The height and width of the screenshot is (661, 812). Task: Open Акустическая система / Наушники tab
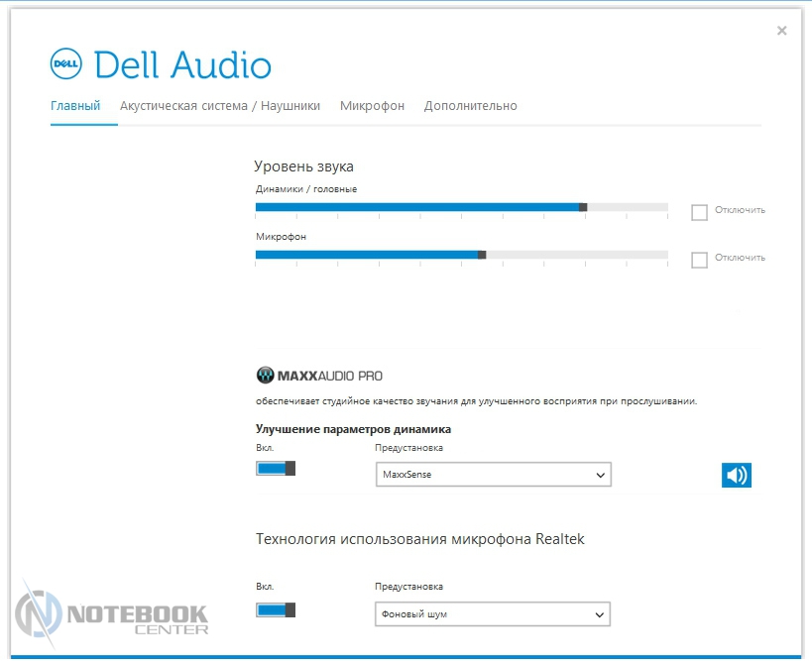(x=220, y=106)
